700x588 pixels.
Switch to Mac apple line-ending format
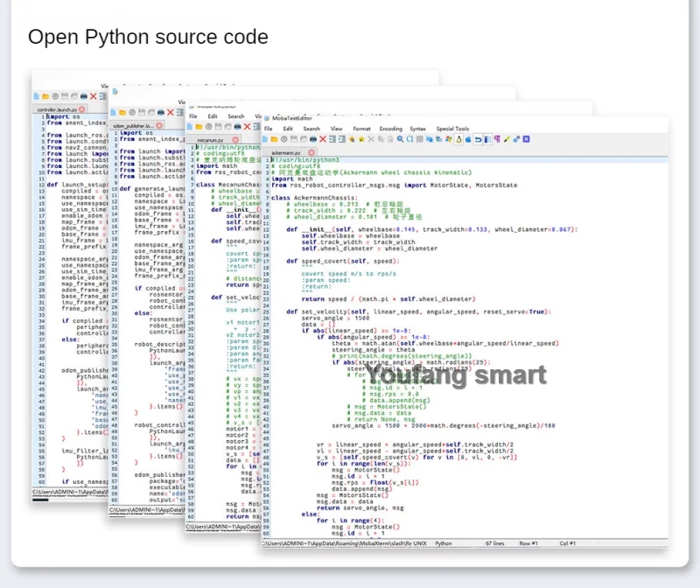pos(468,139)
